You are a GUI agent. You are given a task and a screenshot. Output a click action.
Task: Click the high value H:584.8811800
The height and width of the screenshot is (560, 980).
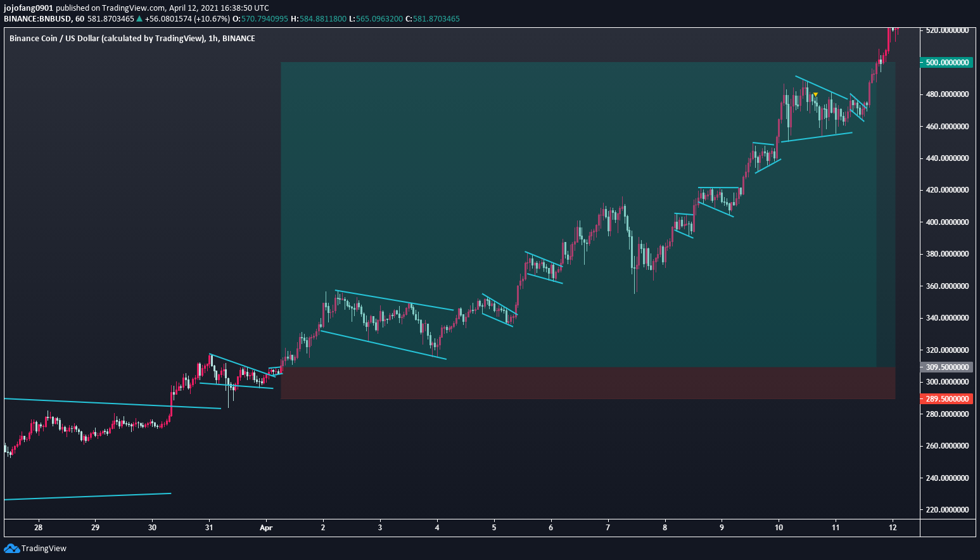coord(319,19)
